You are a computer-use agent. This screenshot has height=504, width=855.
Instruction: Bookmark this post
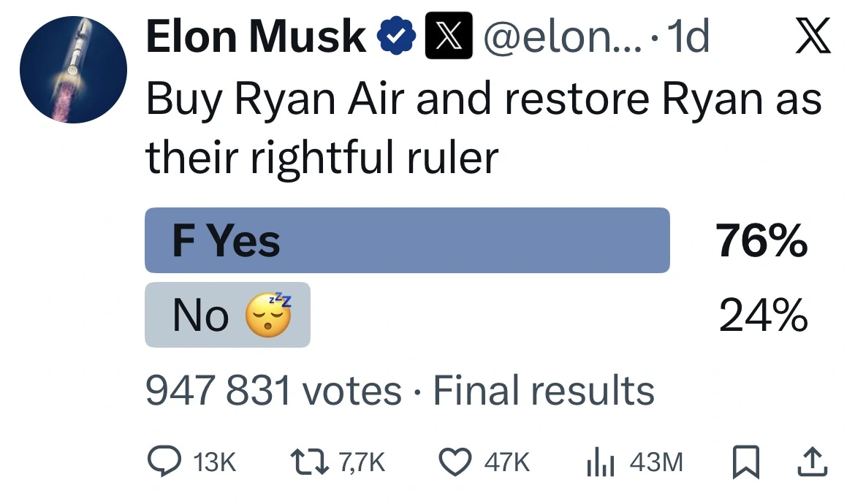[745, 461]
